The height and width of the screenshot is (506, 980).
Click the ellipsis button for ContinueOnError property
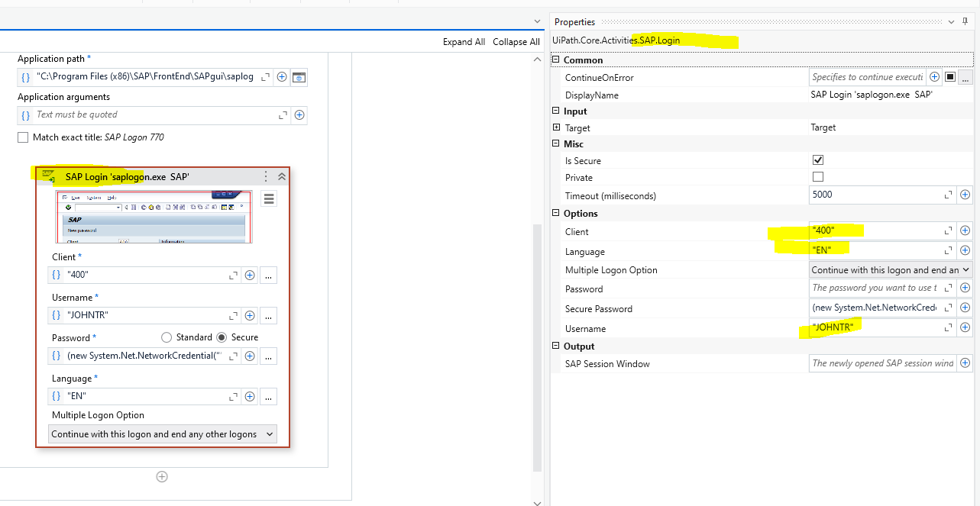[965, 77]
